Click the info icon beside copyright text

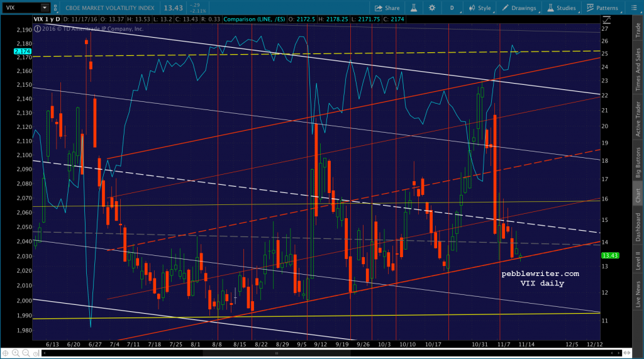point(37,29)
